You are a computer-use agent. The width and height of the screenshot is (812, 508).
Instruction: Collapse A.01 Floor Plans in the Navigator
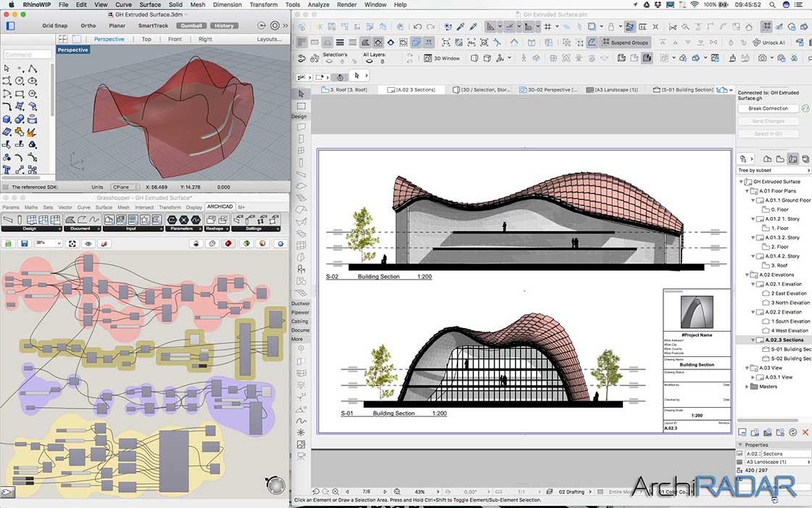coord(748,191)
